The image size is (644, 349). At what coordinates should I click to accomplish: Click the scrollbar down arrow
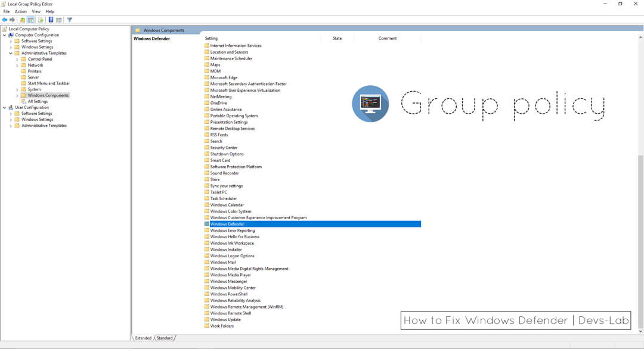click(640, 331)
